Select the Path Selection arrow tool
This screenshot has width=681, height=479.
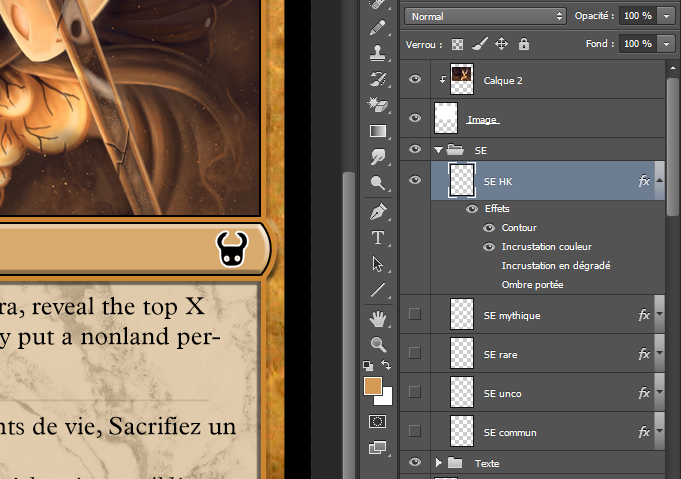tap(378, 264)
